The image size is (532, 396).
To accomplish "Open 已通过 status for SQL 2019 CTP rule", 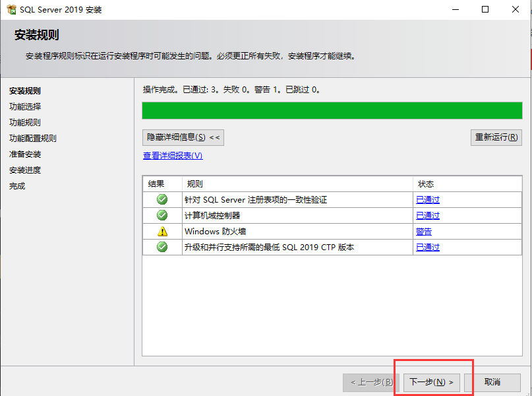I will pos(427,247).
